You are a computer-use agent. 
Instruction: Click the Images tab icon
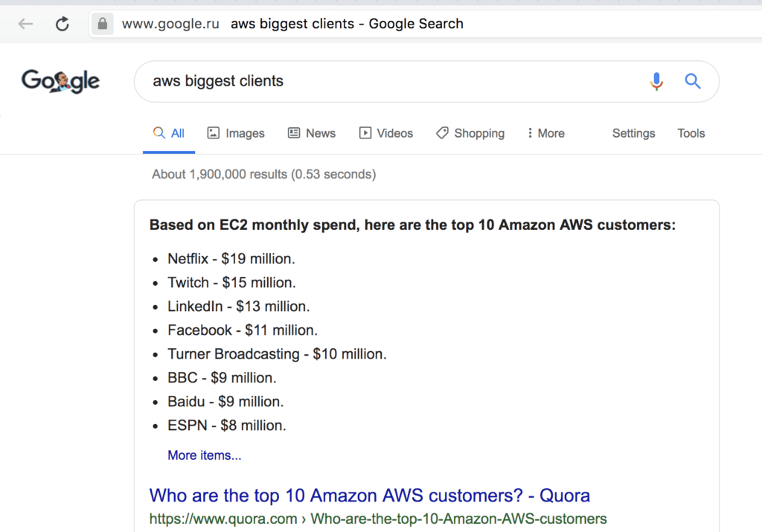[214, 133]
